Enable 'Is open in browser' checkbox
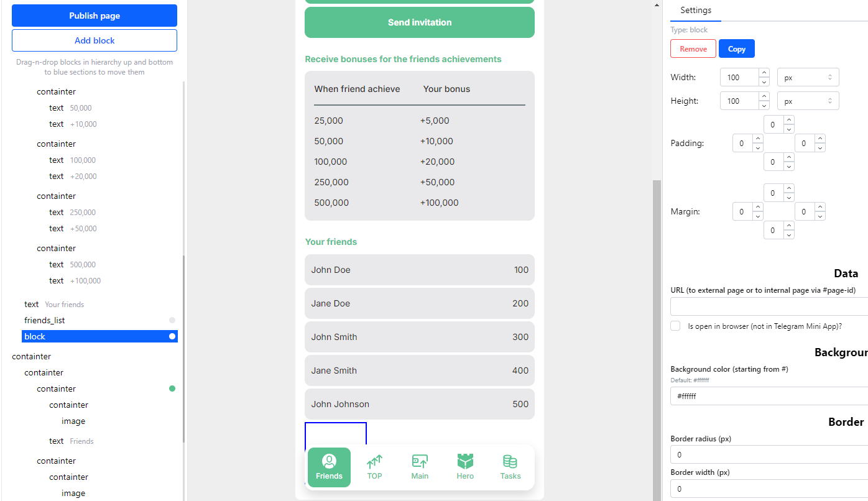Viewport: 868px width, 501px height. click(675, 326)
